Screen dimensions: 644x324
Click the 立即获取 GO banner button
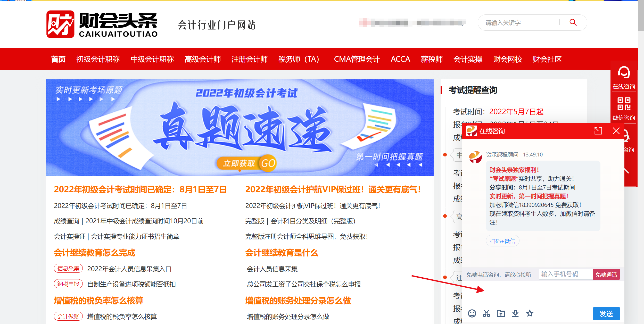[246, 163]
